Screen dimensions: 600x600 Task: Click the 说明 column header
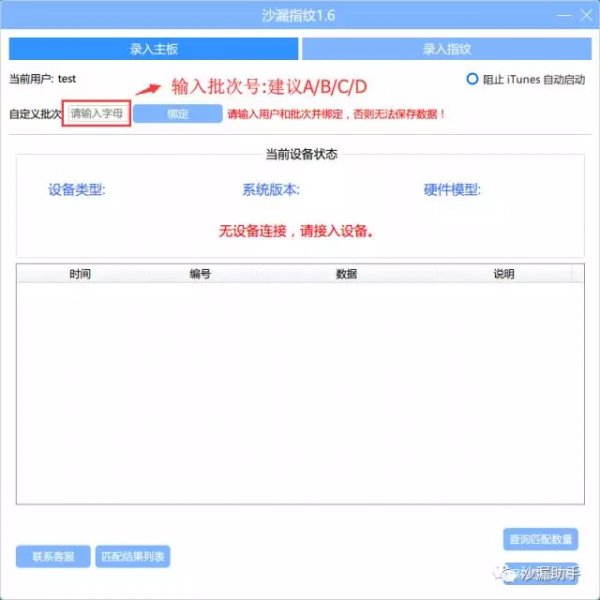tap(504, 274)
